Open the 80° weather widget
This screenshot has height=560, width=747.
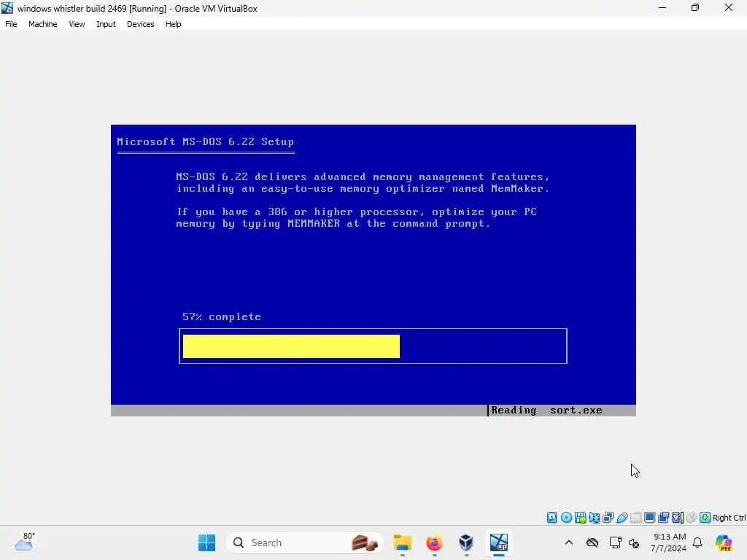click(24, 542)
